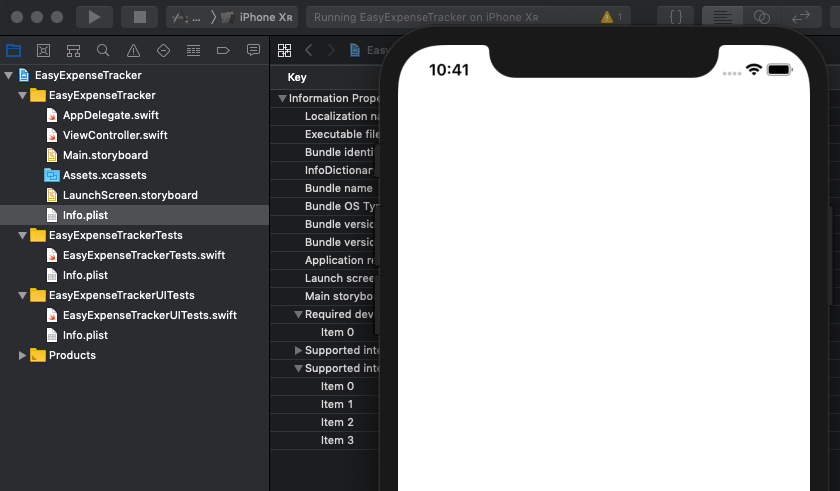
Task: Open the related items grid menu
Action: click(284, 50)
